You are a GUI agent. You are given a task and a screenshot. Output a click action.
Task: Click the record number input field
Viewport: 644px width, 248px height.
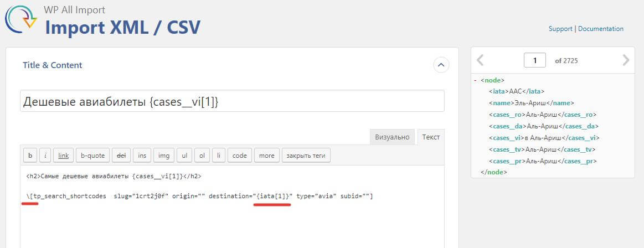[535, 60]
